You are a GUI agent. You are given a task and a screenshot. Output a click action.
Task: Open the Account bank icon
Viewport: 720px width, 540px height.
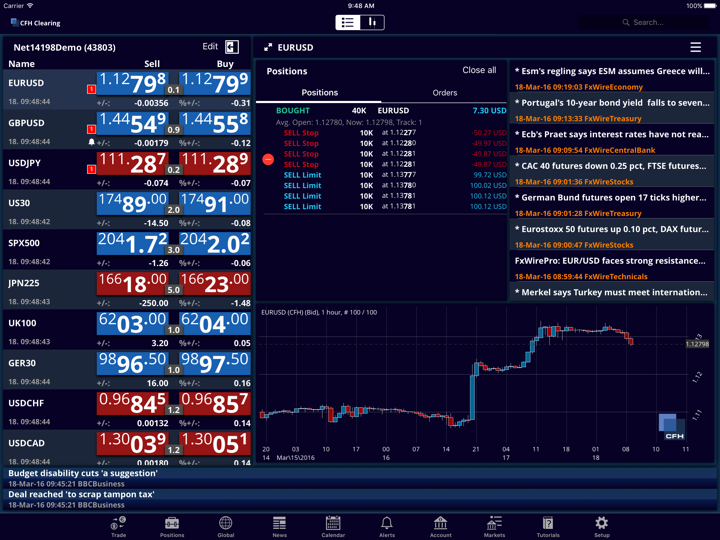point(440,524)
